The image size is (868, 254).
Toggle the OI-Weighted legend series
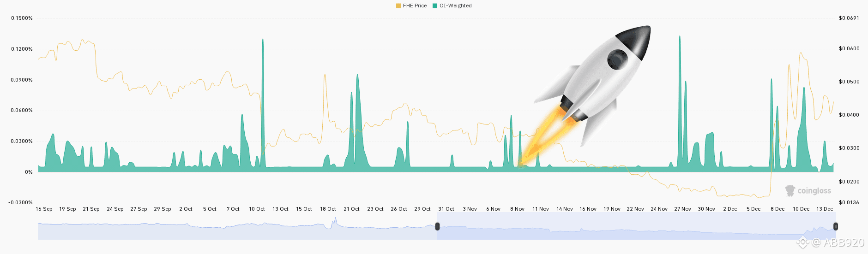[452, 6]
